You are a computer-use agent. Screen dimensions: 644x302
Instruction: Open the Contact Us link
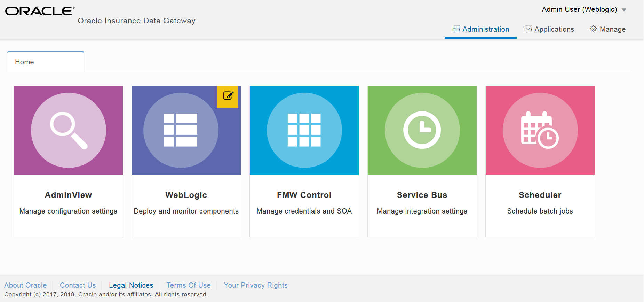78,285
